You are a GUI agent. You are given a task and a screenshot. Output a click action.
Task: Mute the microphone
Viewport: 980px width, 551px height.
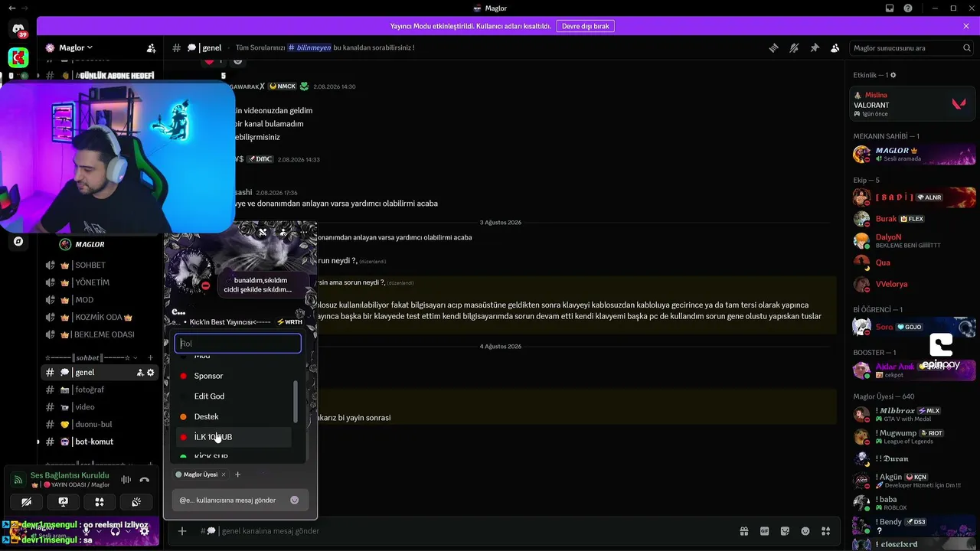[x=87, y=530]
